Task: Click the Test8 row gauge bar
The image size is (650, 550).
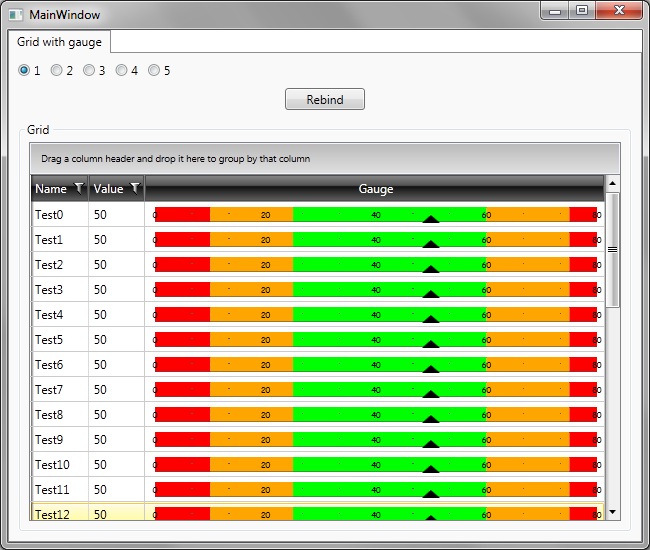Action: point(376,414)
